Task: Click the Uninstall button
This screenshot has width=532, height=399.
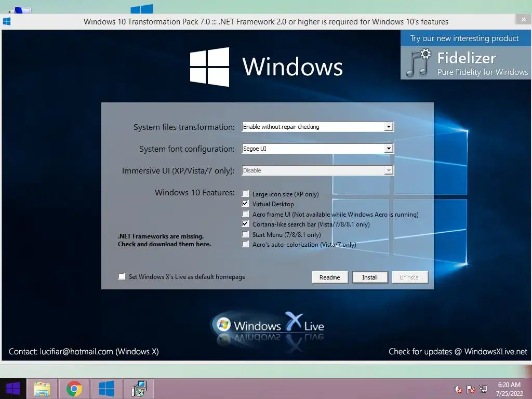Action: (410, 277)
